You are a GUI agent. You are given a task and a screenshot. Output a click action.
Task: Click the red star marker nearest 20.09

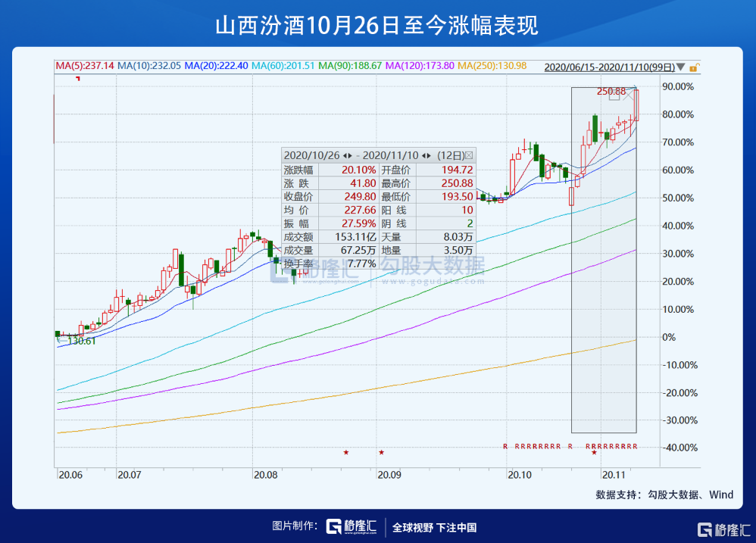(x=382, y=453)
